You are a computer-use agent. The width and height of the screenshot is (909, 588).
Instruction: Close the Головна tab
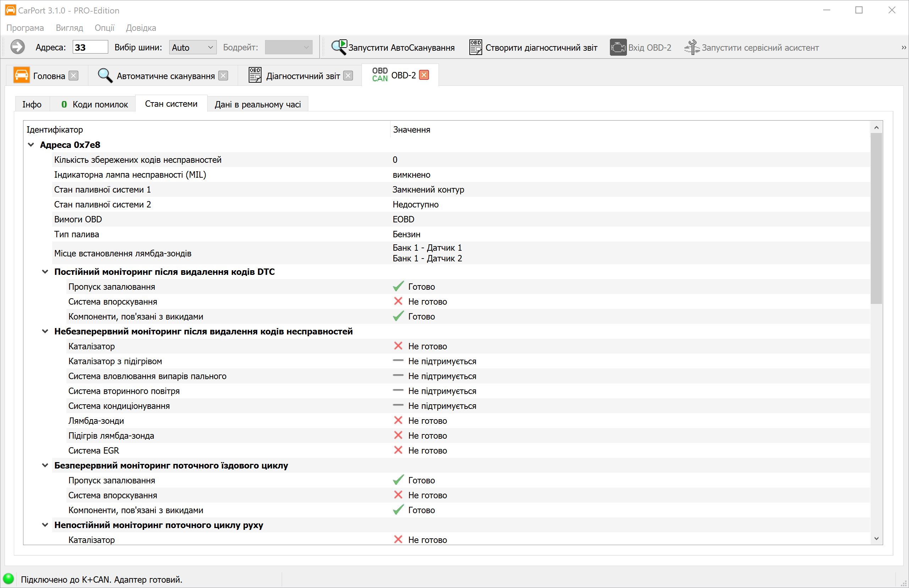tap(74, 76)
